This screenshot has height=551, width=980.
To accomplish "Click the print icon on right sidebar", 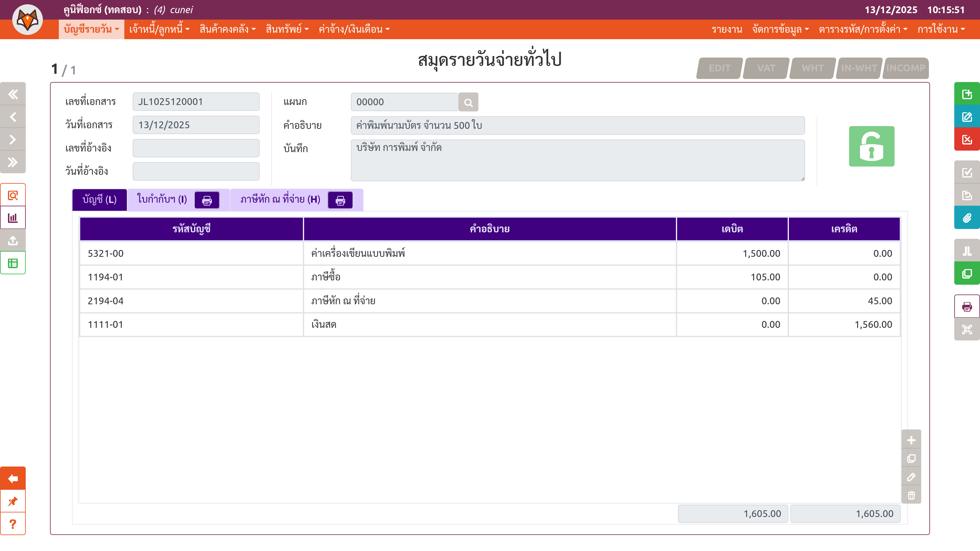I will 966,306.
